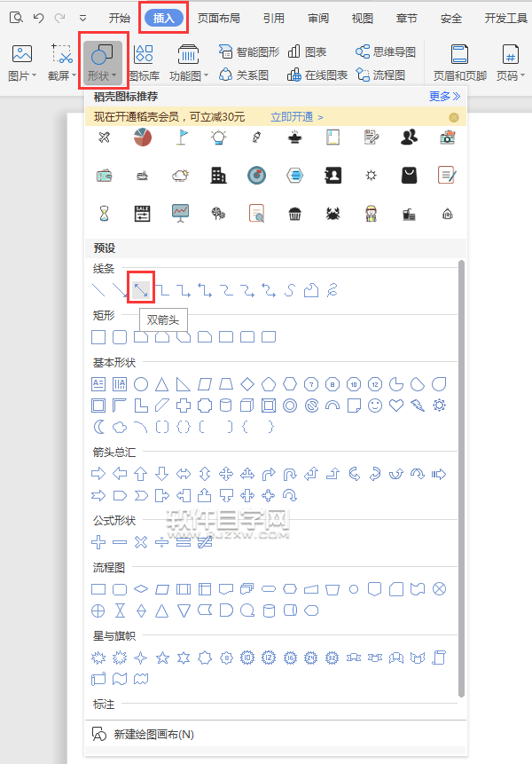Pick the multiply sign formula shape
532x764 pixels.
click(x=141, y=542)
